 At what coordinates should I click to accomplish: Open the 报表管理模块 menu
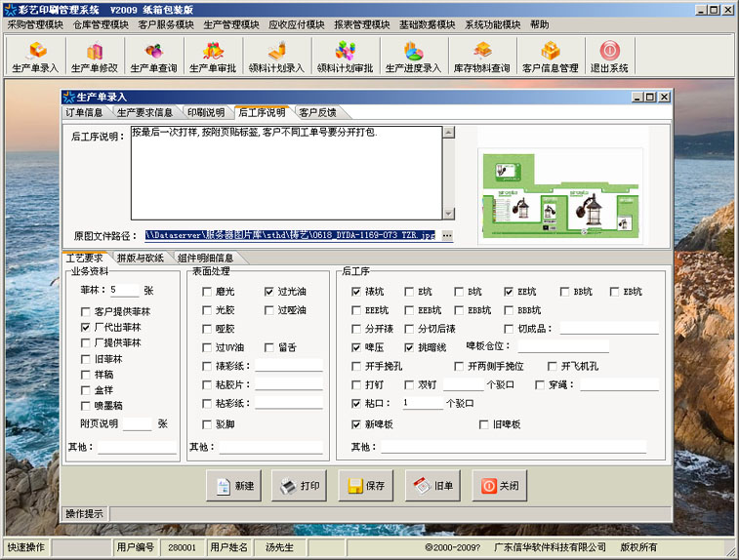[x=361, y=24]
